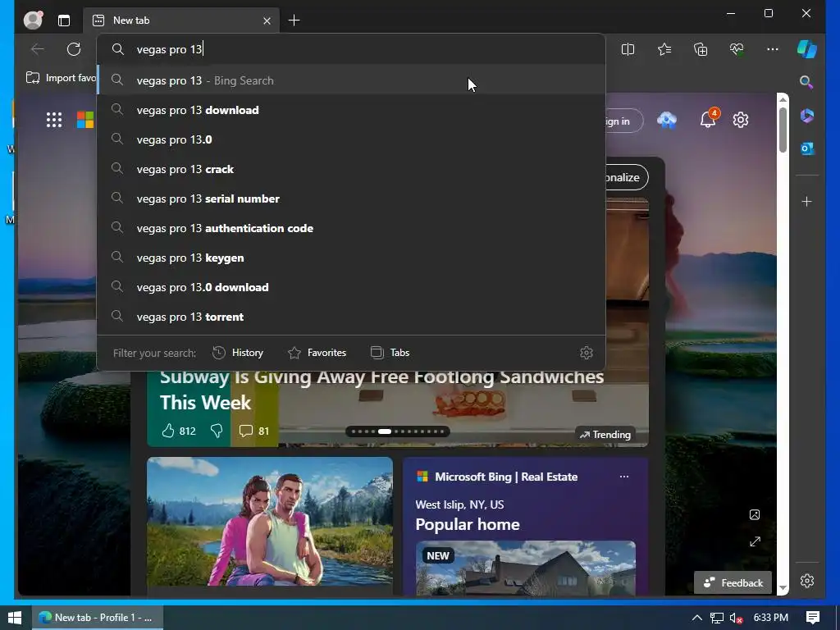This screenshot has width=840, height=630.
Task: Select 'vegas pro 13 download' suggestion
Action: (351, 110)
